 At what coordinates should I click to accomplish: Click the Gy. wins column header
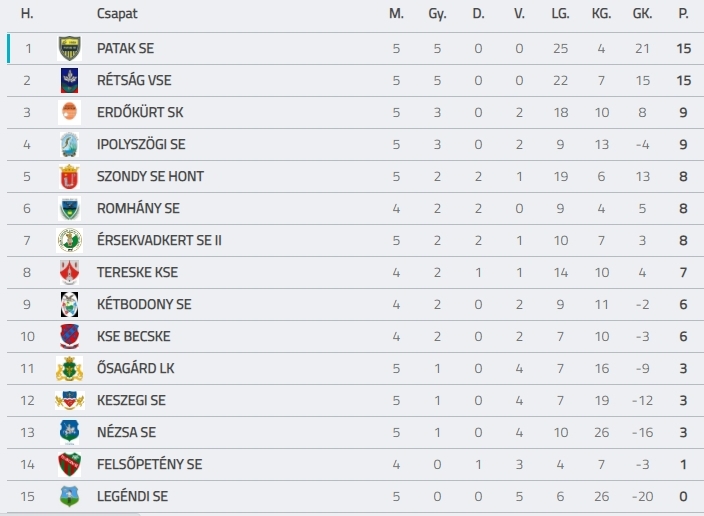click(437, 14)
